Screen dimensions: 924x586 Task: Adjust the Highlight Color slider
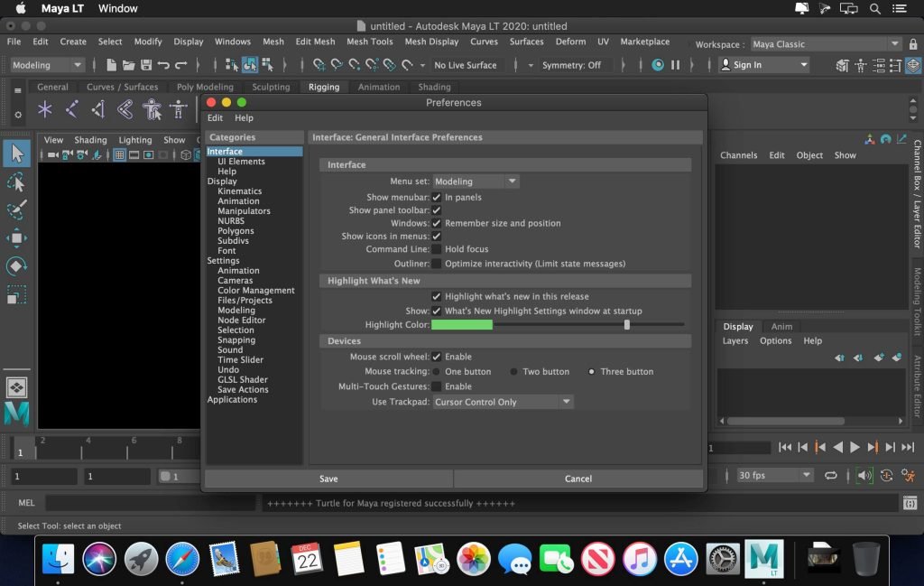click(x=627, y=324)
